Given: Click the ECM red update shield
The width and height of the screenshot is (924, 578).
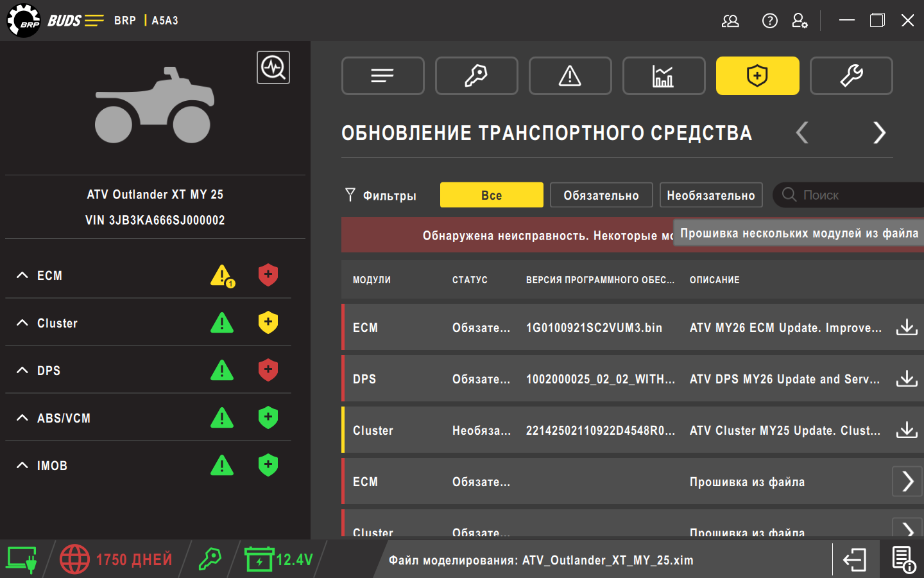Looking at the screenshot, I should [268, 275].
